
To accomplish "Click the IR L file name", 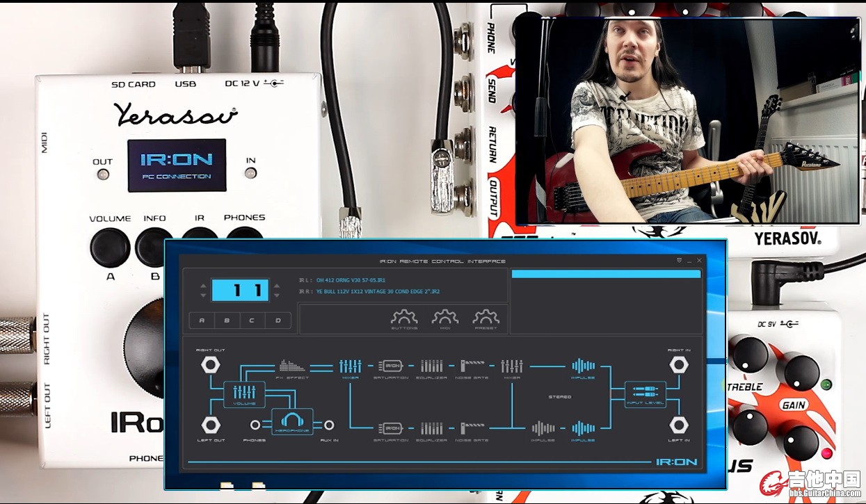I will (x=351, y=280).
